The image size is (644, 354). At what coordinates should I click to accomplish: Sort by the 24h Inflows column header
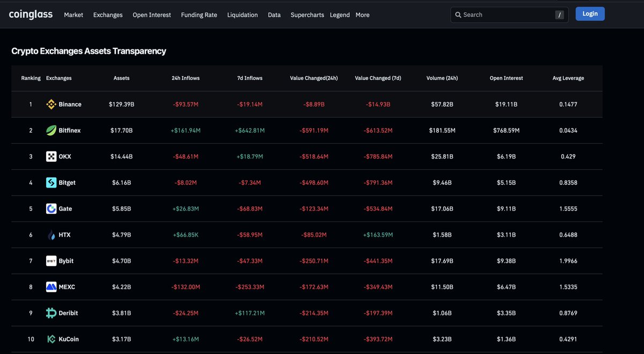pos(186,78)
